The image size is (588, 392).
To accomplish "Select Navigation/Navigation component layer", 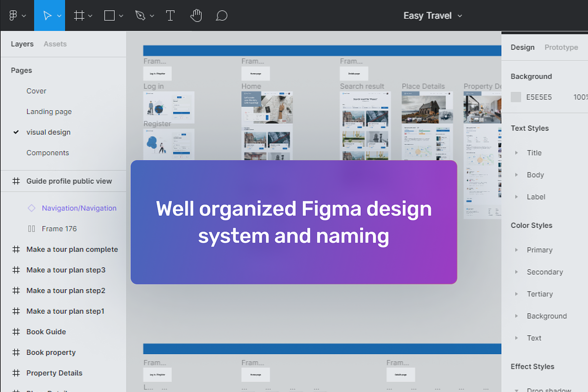I will pyautogui.click(x=79, y=208).
